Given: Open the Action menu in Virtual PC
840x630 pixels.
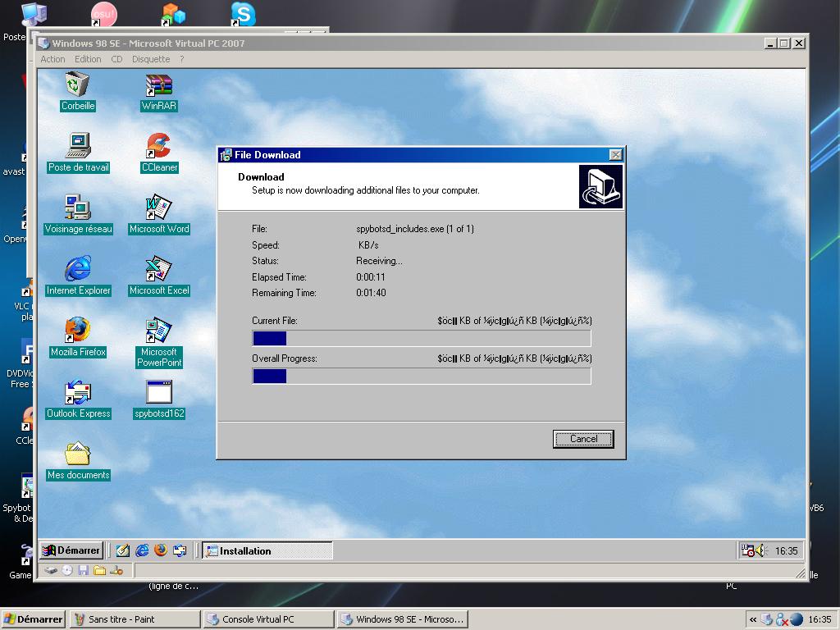Looking at the screenshot, I should click(52, 59).
